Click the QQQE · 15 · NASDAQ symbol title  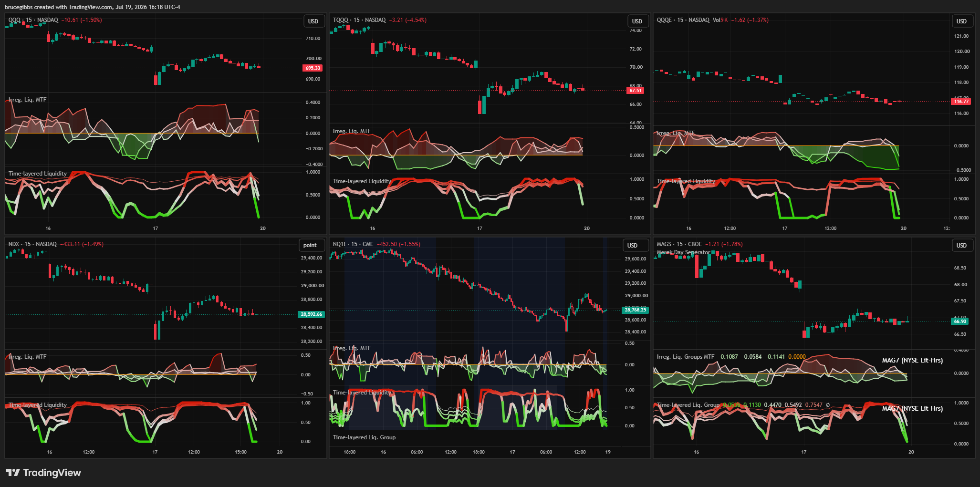pyautogui.click(x=683, y=20)
